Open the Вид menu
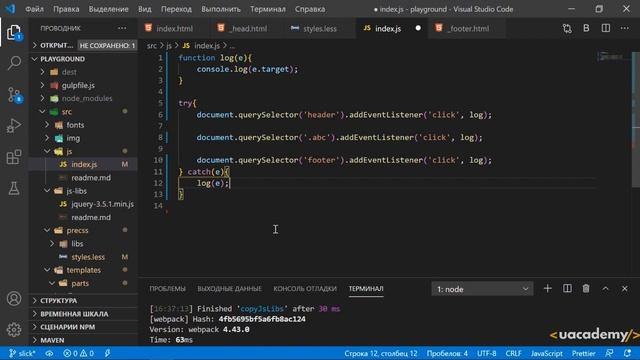Image resolution: width=640 pixels, height=360 pixels. click(x=144, y=9)
